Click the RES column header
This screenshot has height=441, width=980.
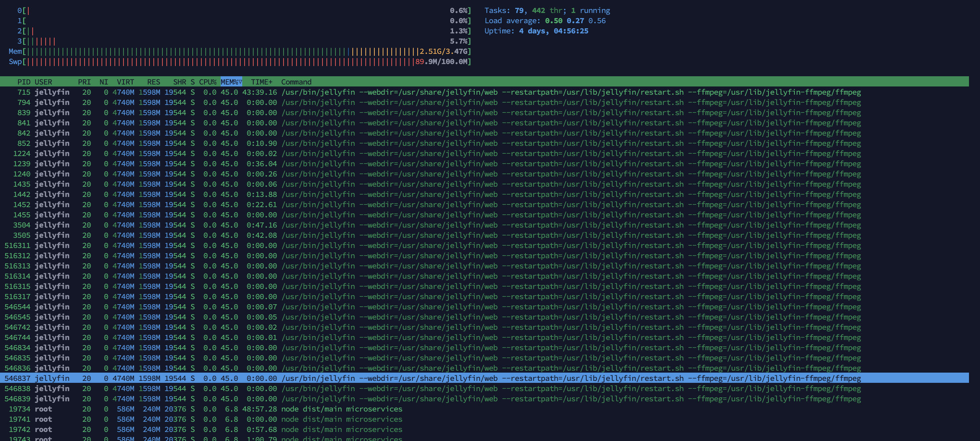click(x=153, y=82)
